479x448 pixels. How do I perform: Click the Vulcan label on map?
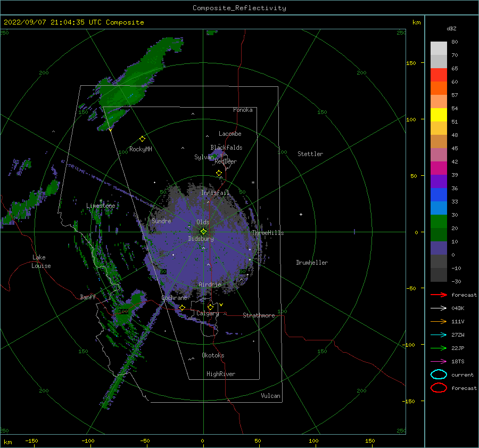(271, 396)
